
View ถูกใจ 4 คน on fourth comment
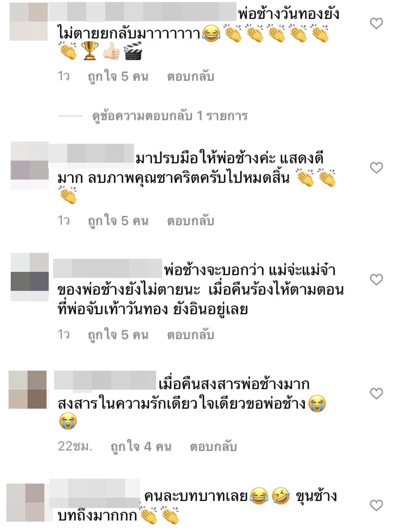141,447
